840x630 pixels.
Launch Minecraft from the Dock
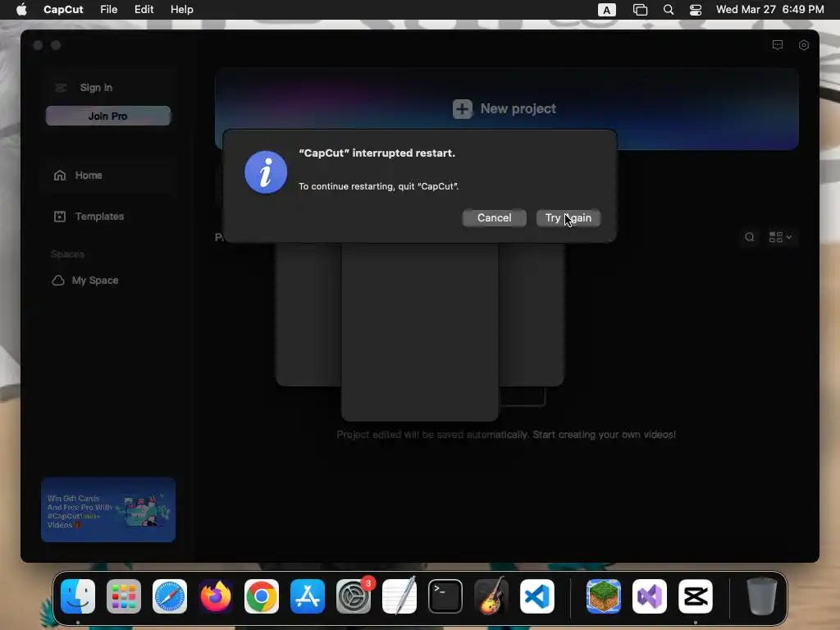604,596
